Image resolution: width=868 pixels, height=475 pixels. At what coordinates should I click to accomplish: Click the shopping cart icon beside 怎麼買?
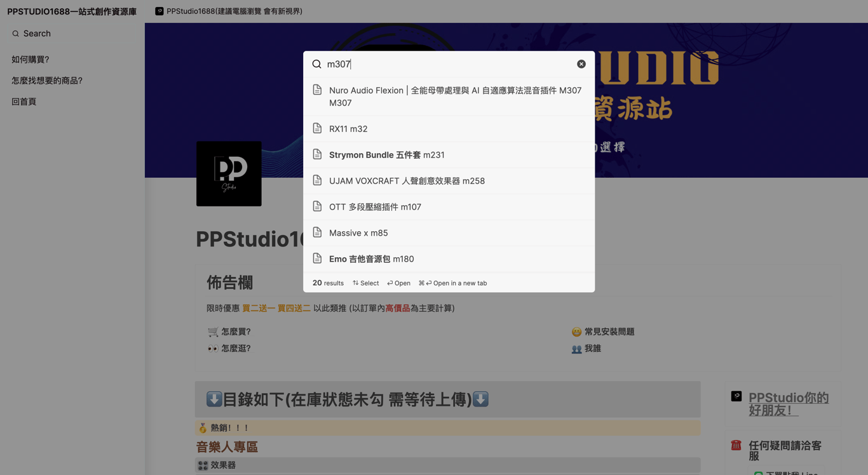tap(213, 331)
